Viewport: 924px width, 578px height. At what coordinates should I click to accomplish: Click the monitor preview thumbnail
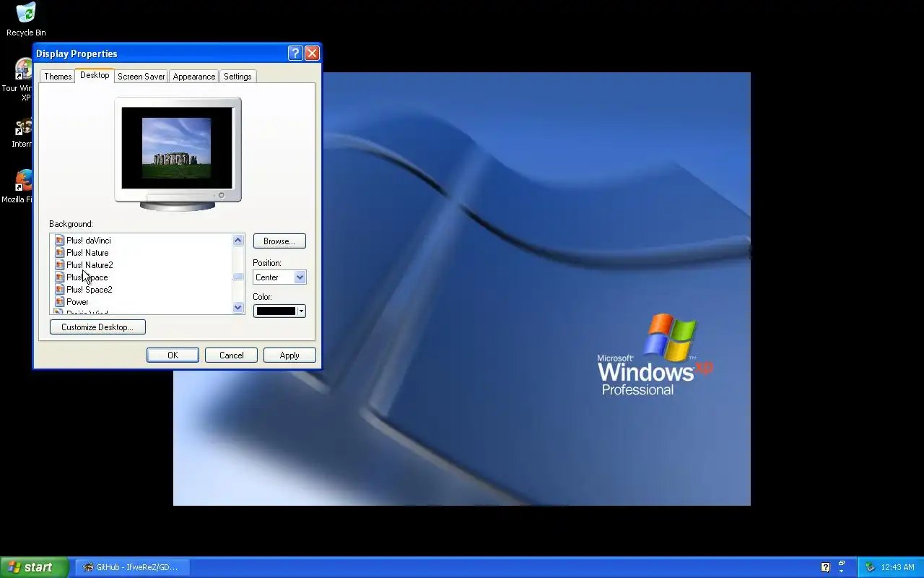click(177, 148)
